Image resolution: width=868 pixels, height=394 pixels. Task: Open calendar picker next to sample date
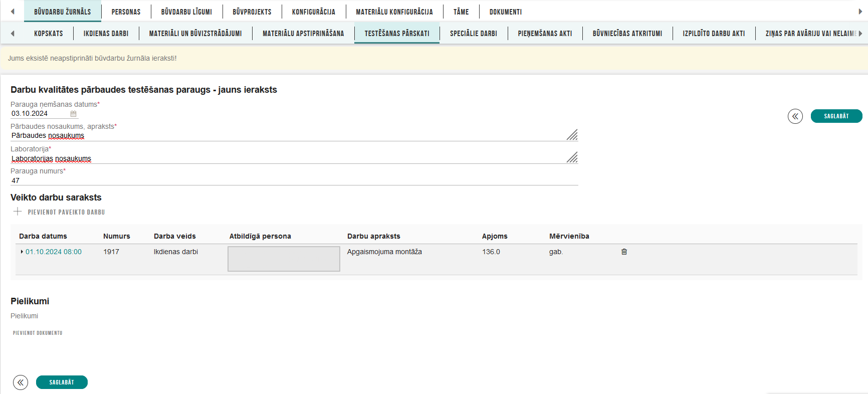[73, 114]
